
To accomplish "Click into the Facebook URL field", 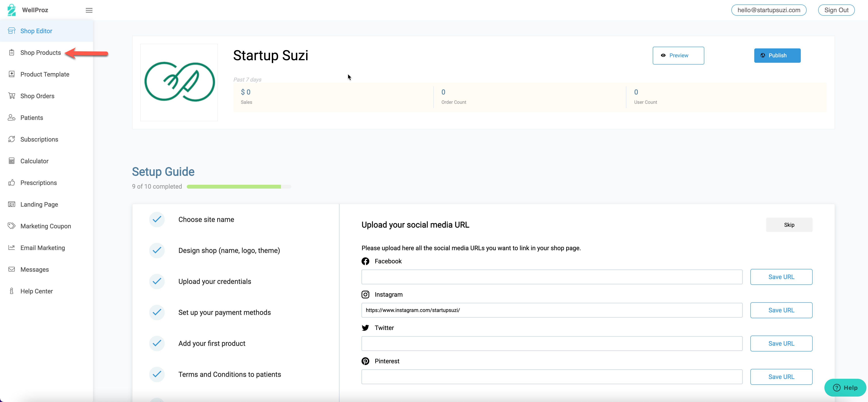I will (x=552, y=277).
